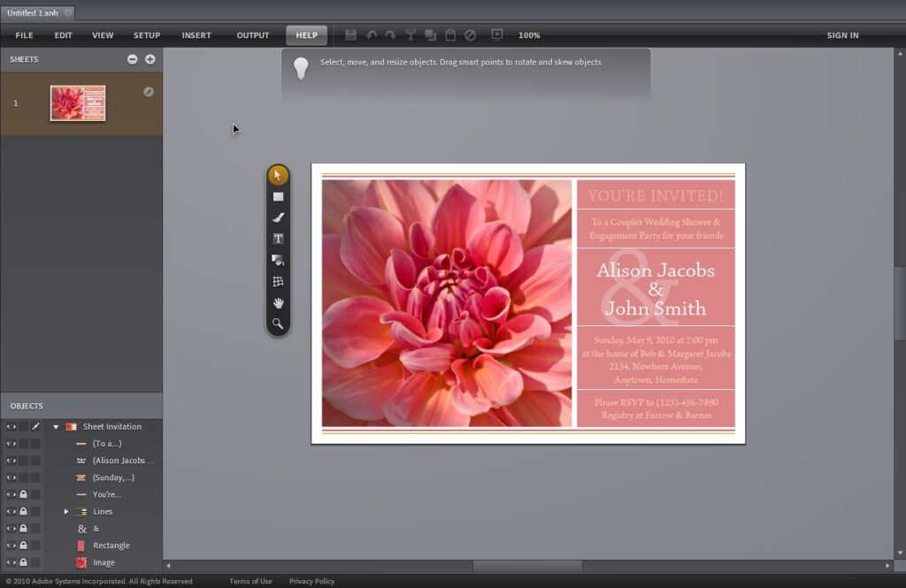The height and width of the screenshot is (588, 906).
Task: Select the Rectangle shape tool
Action: pyautogui.click(x=277, y=195)
